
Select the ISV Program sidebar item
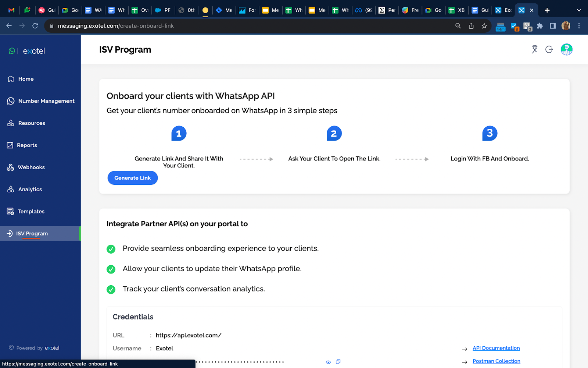tap(40, 233)
